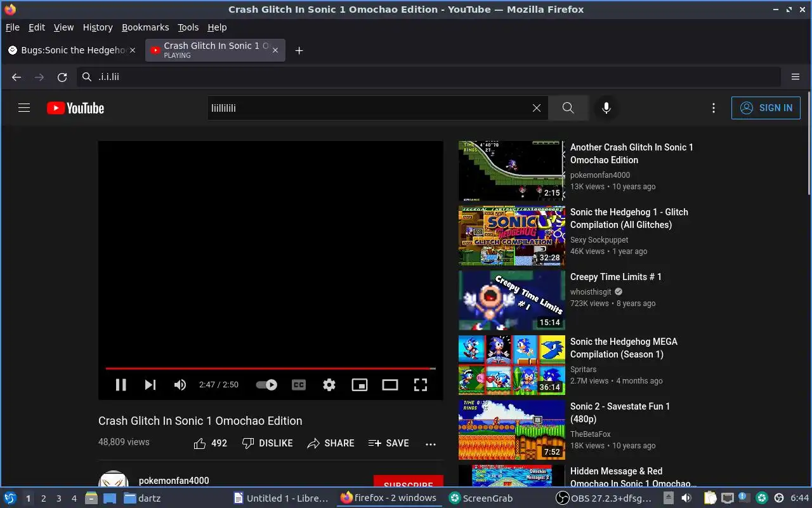This screenshot has width=812, height=508.
Task: Switch to workspace 2 in taskbar
Action: pyautogui.click(x=44, y=498)
